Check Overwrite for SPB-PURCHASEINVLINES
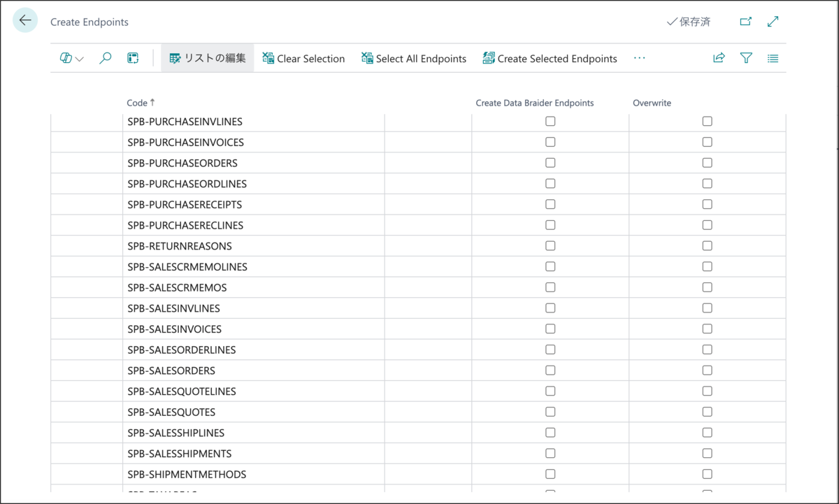 (708, 122)
